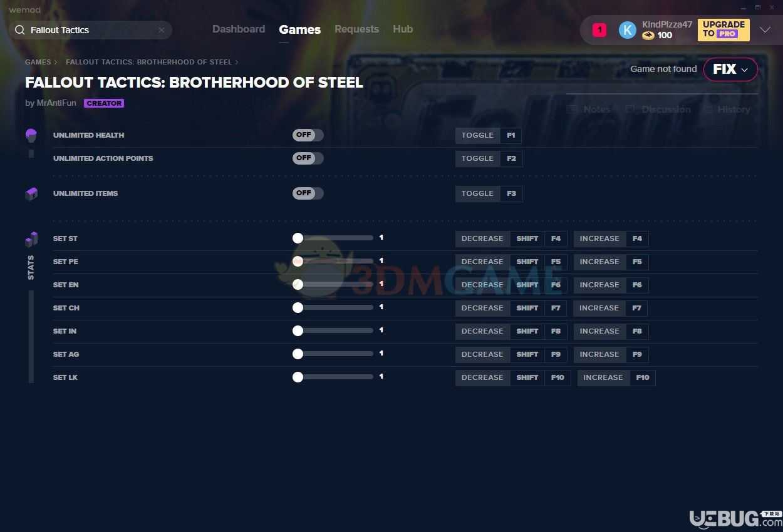The width and height of the screenshot is (783, 532).
Task: Click Increase F10 for Set LK
Action: pyautogui.click(x=616, y=377)
